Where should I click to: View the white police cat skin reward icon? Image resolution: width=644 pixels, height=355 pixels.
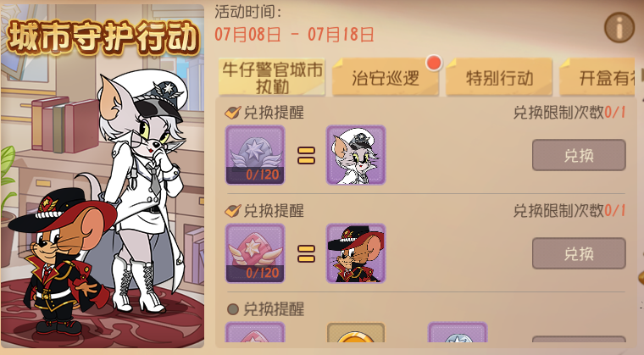pyautogui.click(x=356, y=155)
